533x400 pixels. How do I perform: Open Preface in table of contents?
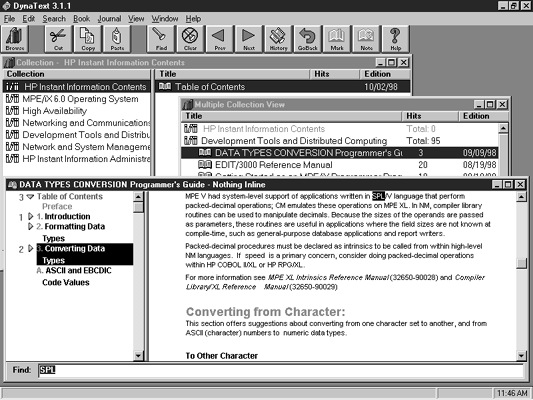(57, 206)
